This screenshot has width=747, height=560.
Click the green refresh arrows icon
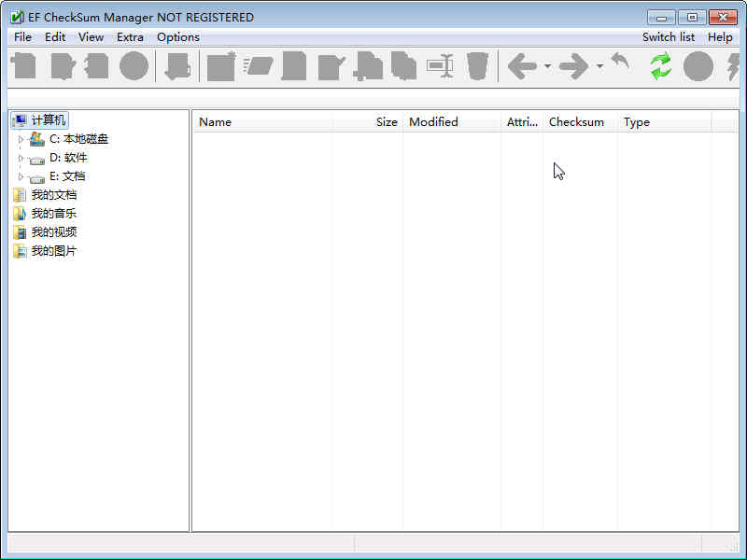(661, 65)
